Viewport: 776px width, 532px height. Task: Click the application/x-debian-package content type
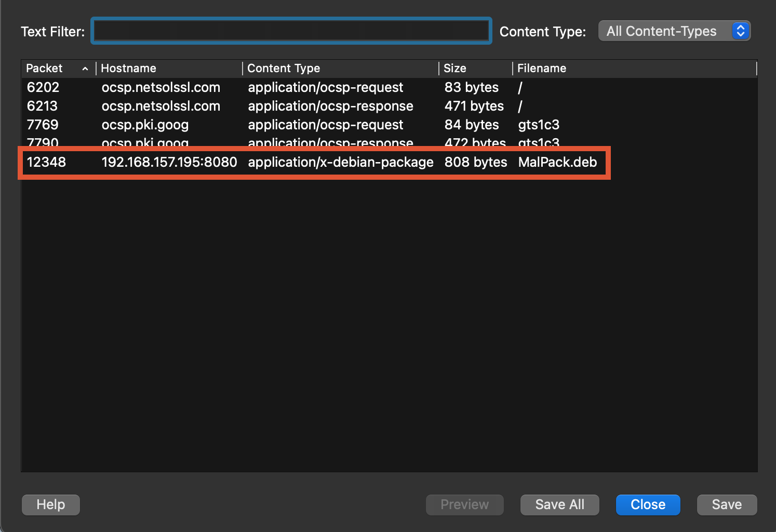click(341, 162)
